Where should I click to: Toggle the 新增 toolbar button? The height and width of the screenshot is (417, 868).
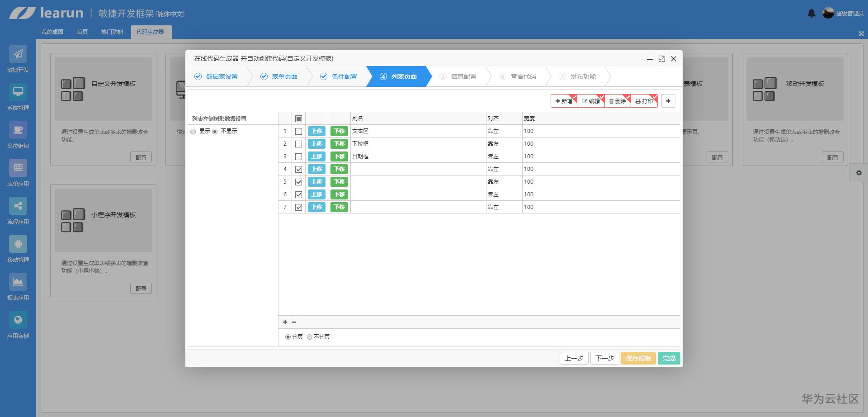click(564, 101)
